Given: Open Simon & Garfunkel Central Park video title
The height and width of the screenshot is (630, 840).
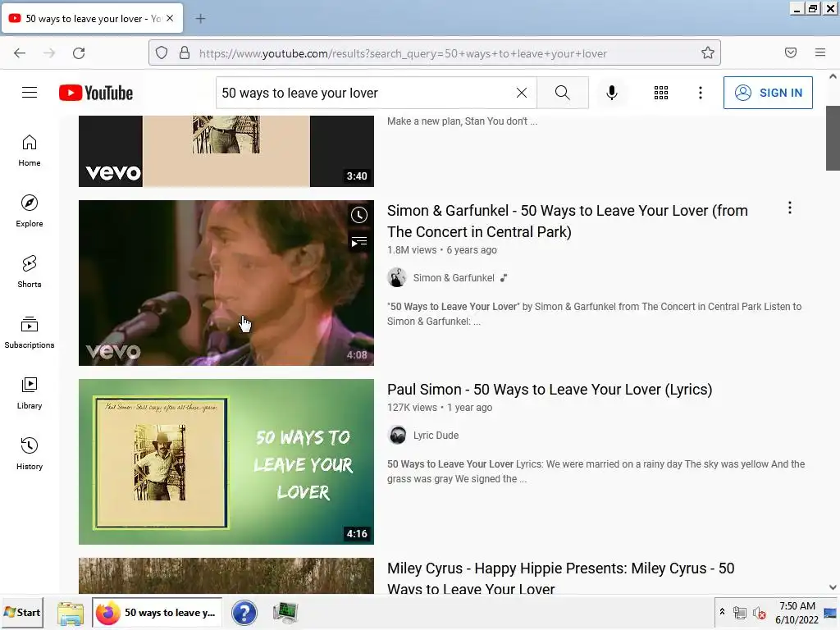Looking at the screenshot, I should pos(568,221).
